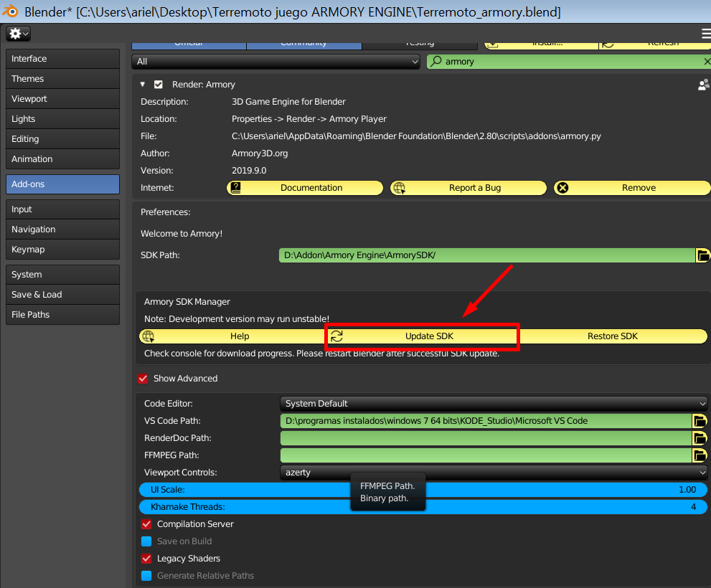Open Lights preferences section
Image resolution: width=711 pixels, height=588 pixels.
62,119
